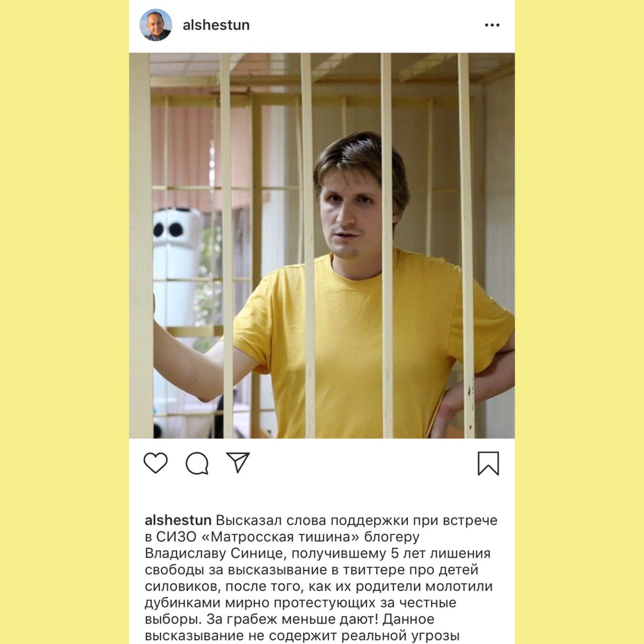Like the post with the heart icon
Image resolution: width=644 pixels, height=644 pixels.
click(x=156, y=463)
